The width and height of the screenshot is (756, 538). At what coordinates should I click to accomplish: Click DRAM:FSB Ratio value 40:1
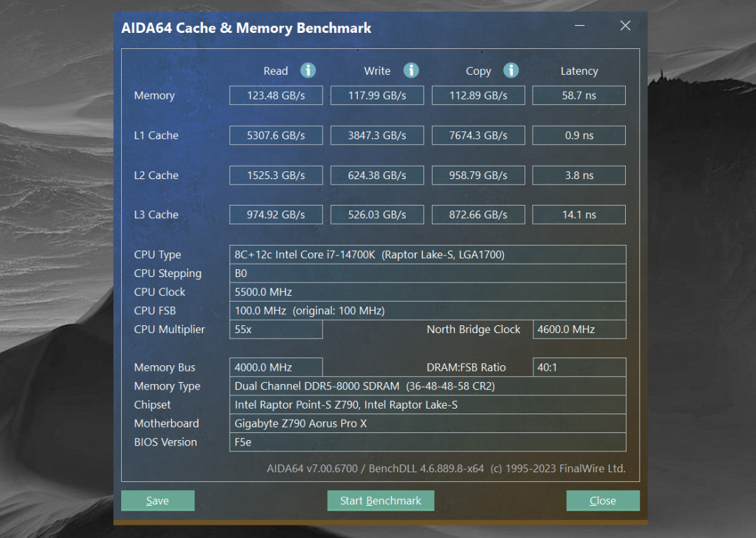click(579, 367)
